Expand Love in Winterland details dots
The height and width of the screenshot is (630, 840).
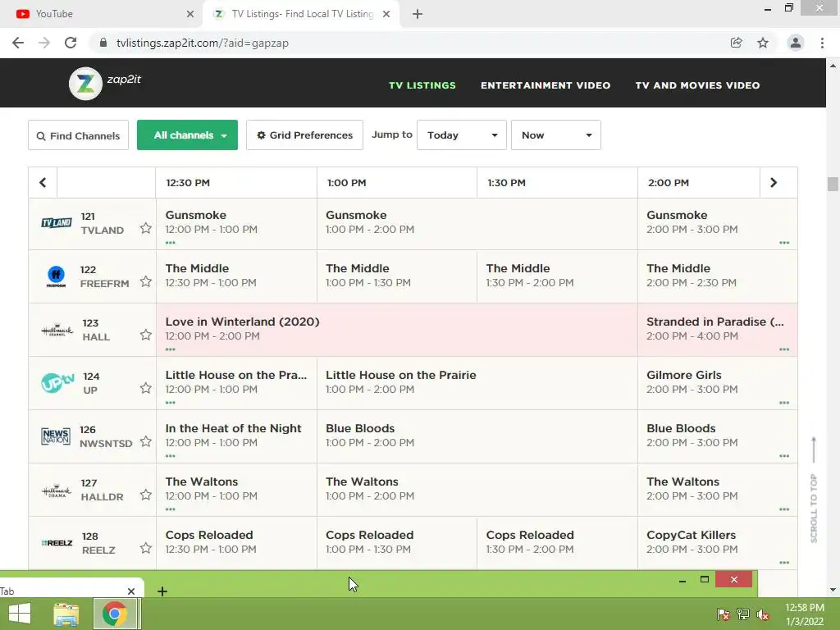171,349
